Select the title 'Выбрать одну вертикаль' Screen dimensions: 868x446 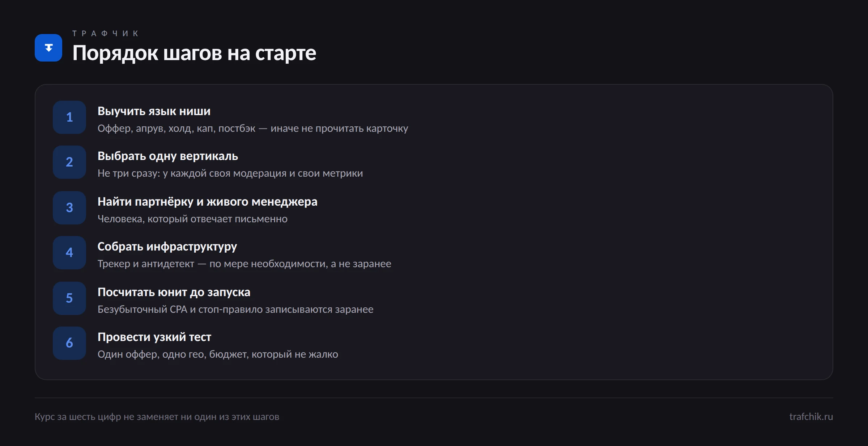pyautogui.click(x=168, y=156)
